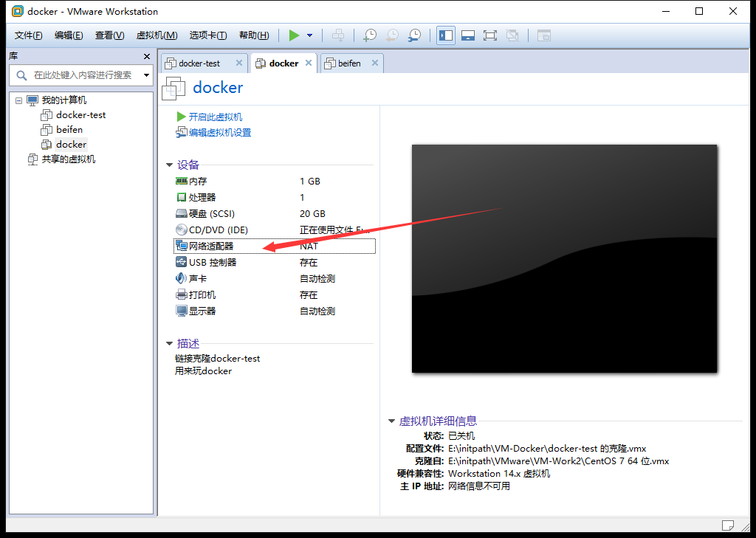The width and height of the screenshot is (756, 538).
Task: Open the USB 控制器 device settings
Action: pyautogui.click(x=211, y=262)
